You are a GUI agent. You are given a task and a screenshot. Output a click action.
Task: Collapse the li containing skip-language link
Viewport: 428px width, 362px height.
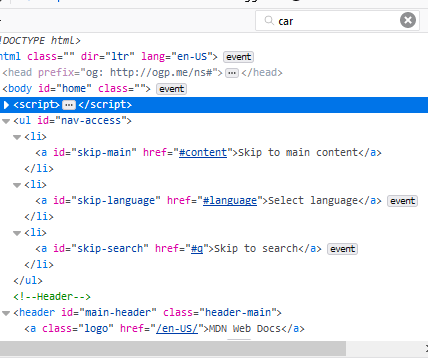pos(17,185)
